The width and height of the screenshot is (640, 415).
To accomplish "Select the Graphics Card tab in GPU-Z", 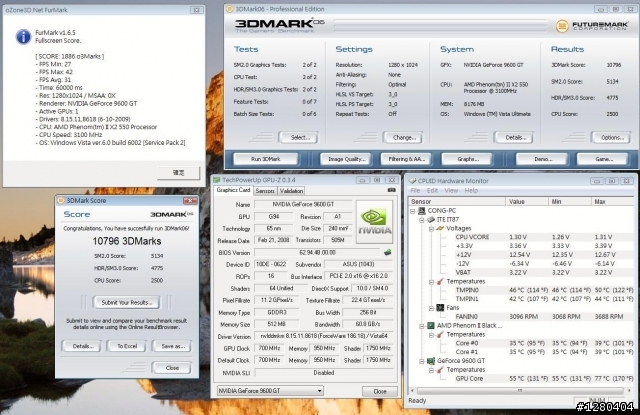I will point(233,190).
